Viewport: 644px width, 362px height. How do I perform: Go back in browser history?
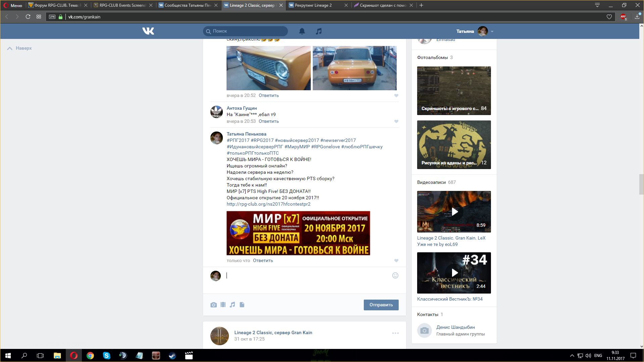point(7,17)
